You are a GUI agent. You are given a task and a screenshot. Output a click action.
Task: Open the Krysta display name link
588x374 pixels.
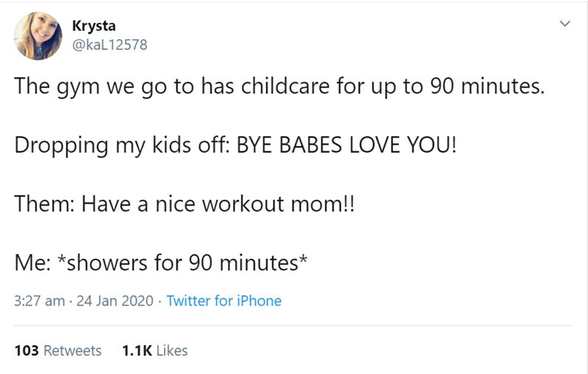pyautogui.click(x=89, y=26)
